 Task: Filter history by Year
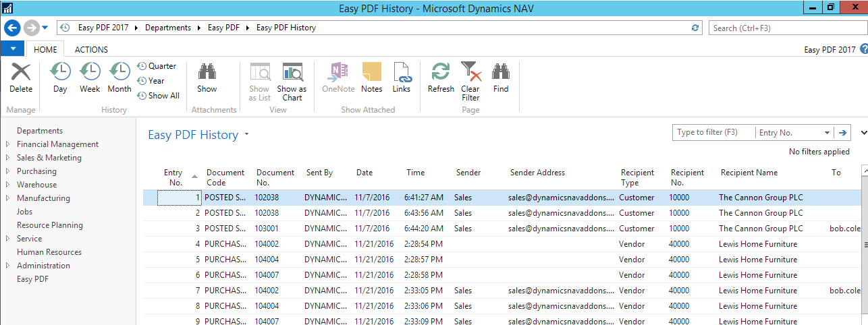coord(151,81)
